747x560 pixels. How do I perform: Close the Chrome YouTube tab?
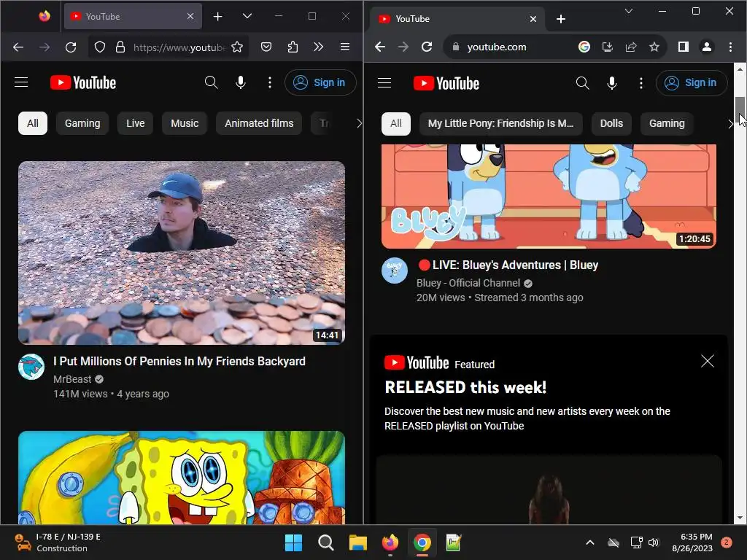tap(533, 19)
